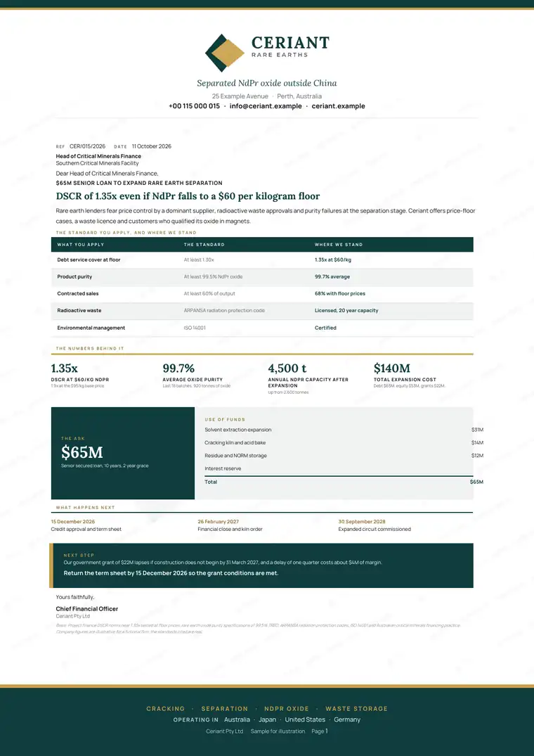Image resolution: width=534 pixels, height=756 pixels.
Task: Click the 'Solvent extraction expansion' line item
Action: [238, 430]
